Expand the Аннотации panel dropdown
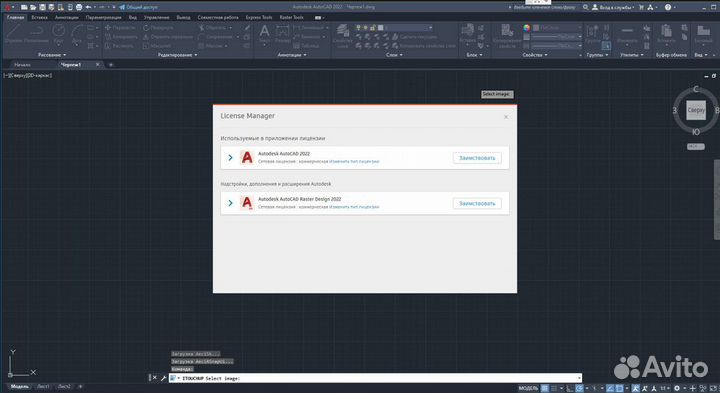 click(x=292, y=55)
